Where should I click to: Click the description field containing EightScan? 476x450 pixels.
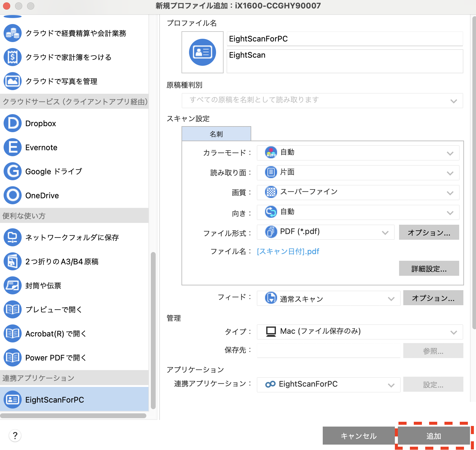(x=345, y=61)
